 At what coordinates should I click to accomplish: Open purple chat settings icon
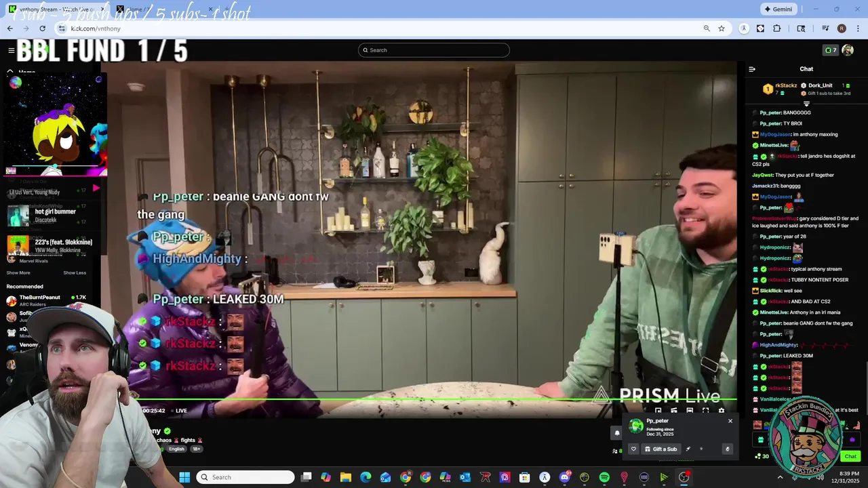852,440
